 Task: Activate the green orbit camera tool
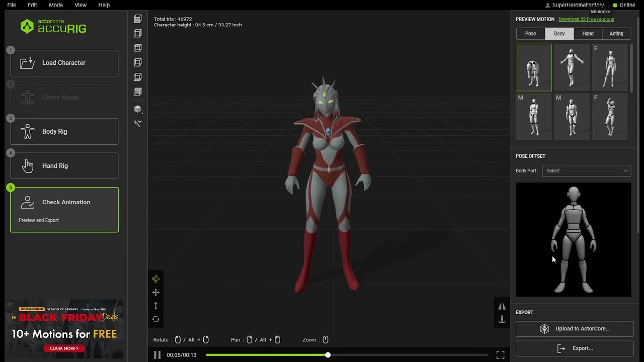point(156,279)
